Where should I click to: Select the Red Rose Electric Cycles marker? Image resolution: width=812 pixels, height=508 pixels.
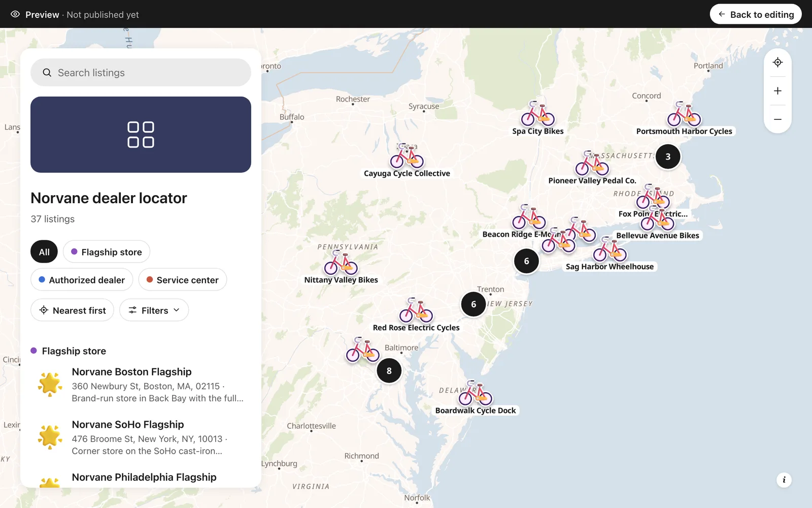coord(416,310)
